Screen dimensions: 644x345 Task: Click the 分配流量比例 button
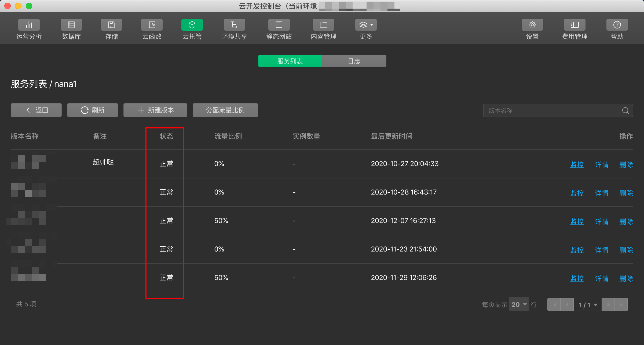225,110
